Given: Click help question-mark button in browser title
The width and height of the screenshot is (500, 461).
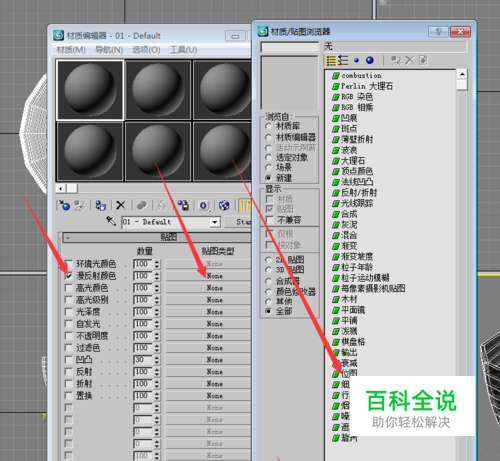Looking at the screenshot, I should click(438, 32).
